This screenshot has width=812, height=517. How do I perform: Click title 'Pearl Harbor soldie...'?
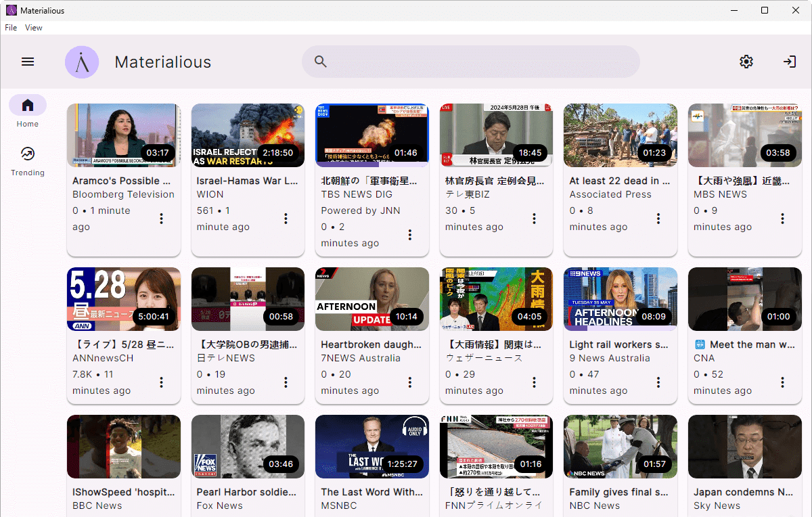[x=246, y=492]
